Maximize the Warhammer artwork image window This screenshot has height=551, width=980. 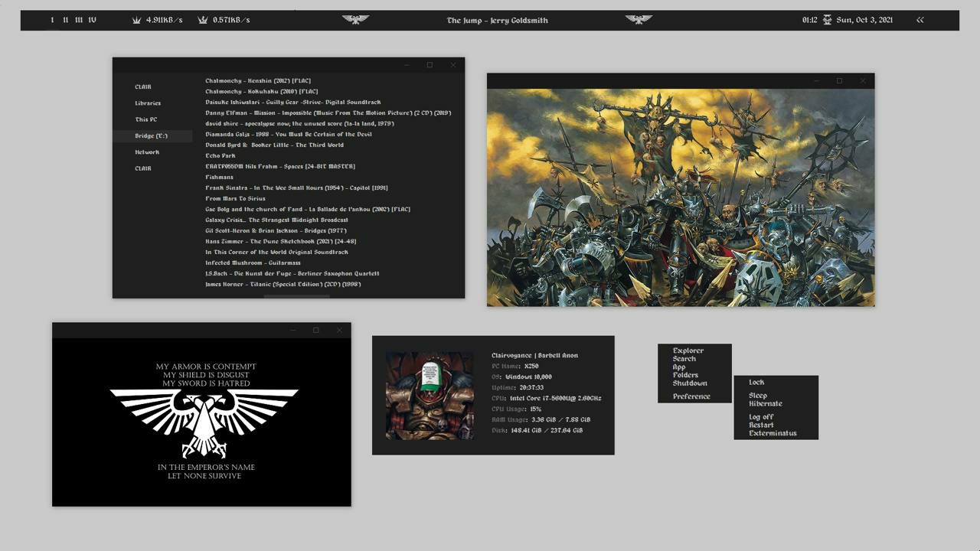coord(839,81)
